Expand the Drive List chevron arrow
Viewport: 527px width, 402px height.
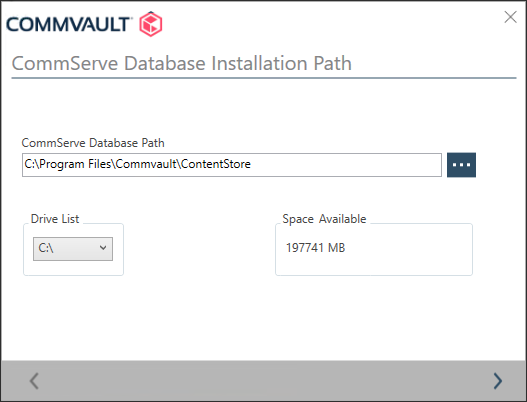(103, 248)
